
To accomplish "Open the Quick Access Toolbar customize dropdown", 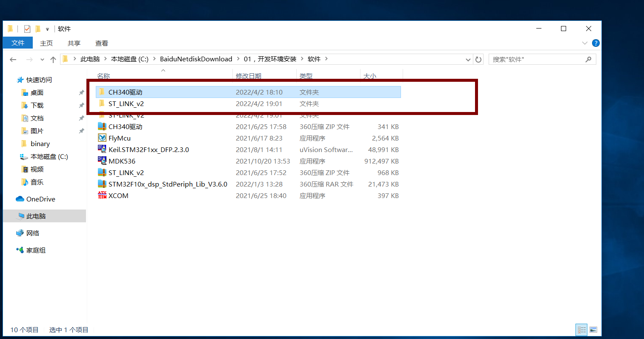I will point(47,29).
